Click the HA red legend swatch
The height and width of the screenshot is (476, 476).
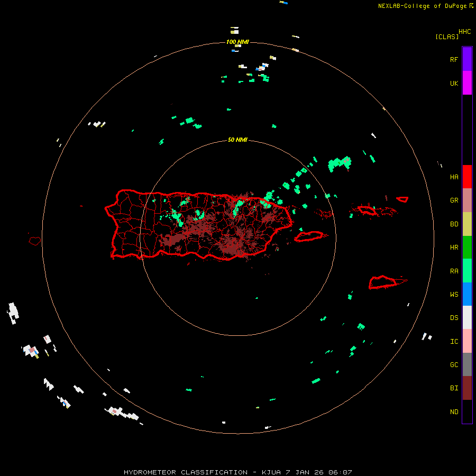click(467, 177)
